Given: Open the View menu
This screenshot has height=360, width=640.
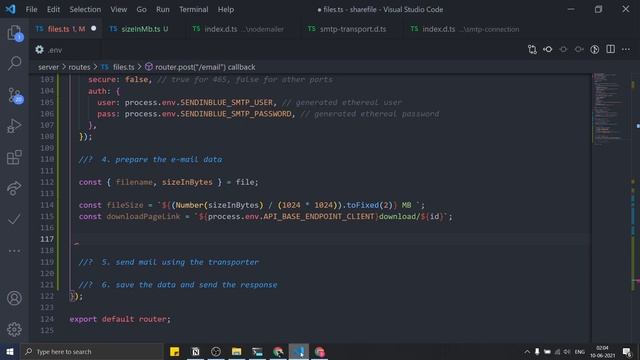Looking at the screenshot, I should [118, 9].
